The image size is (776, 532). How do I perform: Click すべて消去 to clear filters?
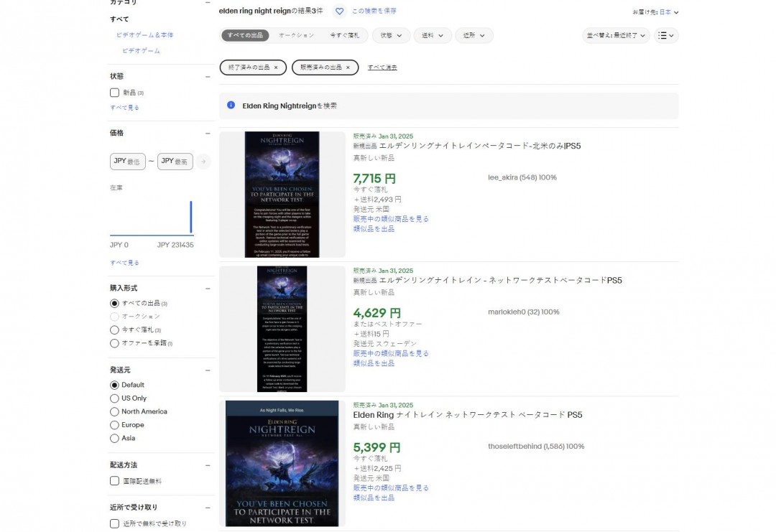382,67
